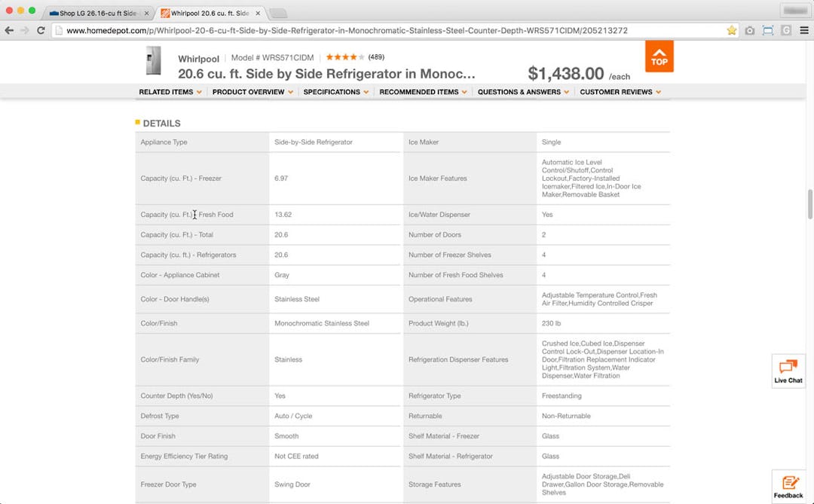
Task: Click the refrigerator thumbnail image
Action: (154, 61)
